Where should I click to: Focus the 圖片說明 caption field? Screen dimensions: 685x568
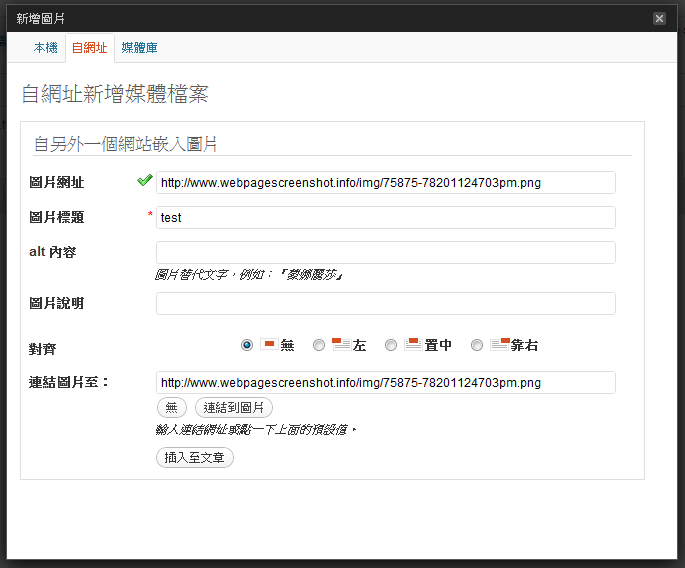[x=385, y=303]
